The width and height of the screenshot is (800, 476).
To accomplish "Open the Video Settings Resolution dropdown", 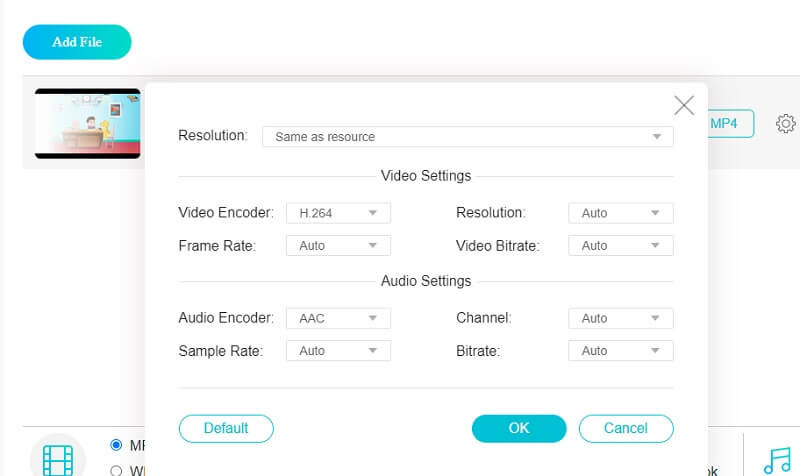I will tap(620, 213).
